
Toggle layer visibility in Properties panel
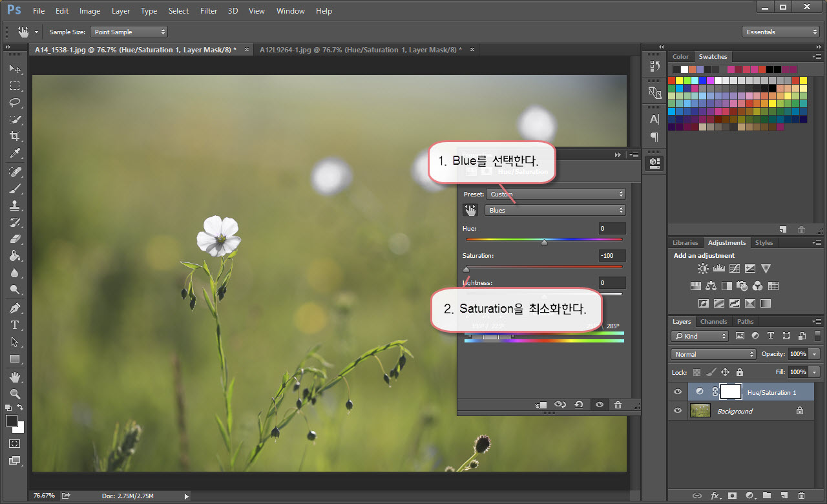[600, 404]
